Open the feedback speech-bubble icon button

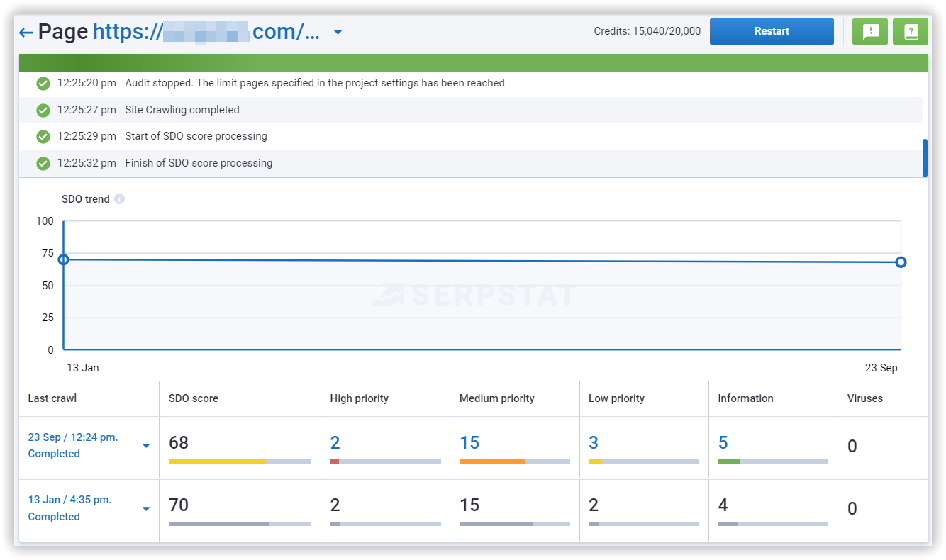pos(870,31)
